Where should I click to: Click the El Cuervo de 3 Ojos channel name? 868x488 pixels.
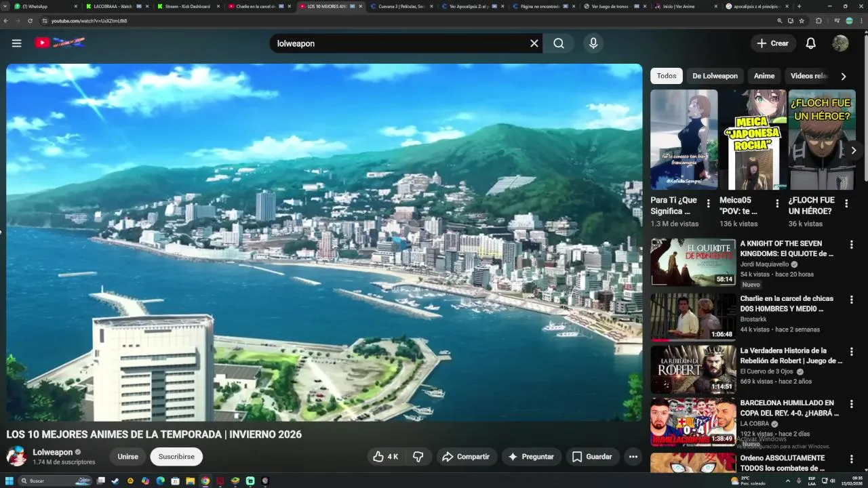pos(767,371)
